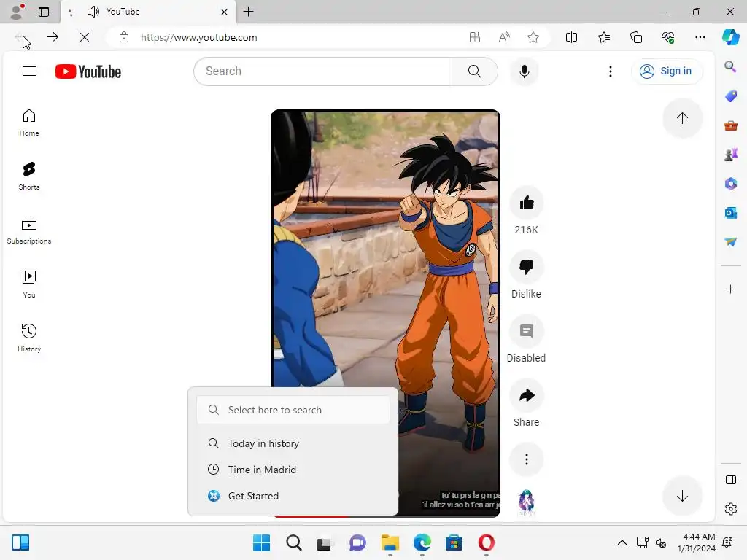Go to previous Short with up arrow

pos(682,118)
